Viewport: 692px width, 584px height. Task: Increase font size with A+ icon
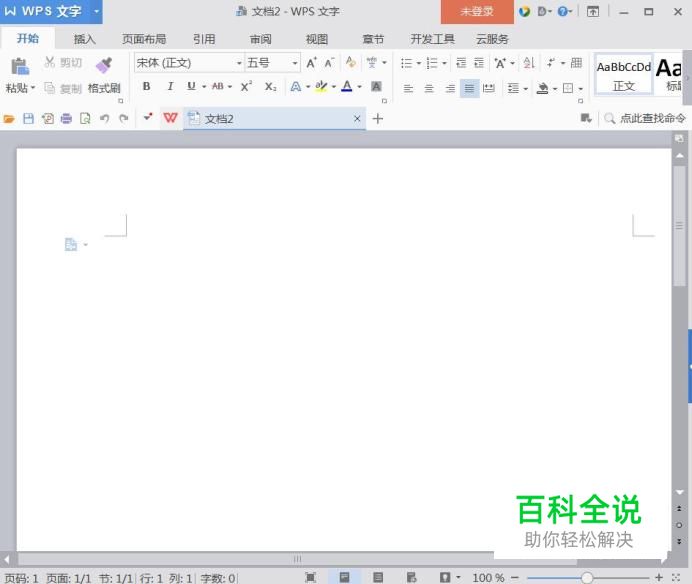(311, 63)
